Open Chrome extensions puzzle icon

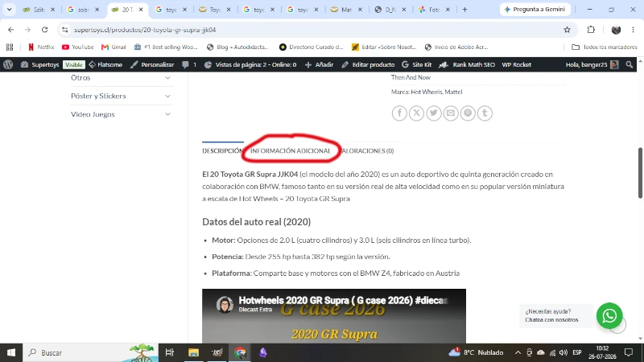[591, 30]
